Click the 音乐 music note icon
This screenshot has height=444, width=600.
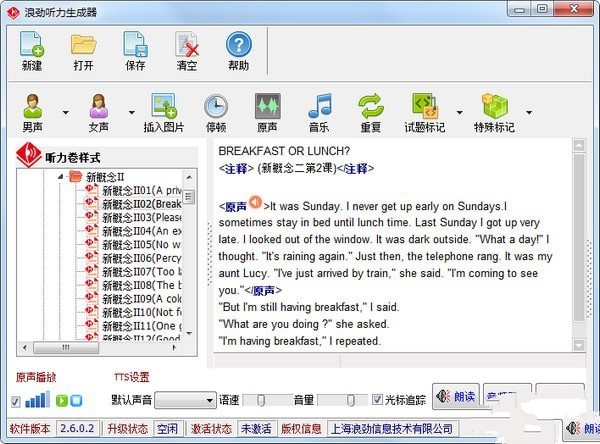point(319,108)
